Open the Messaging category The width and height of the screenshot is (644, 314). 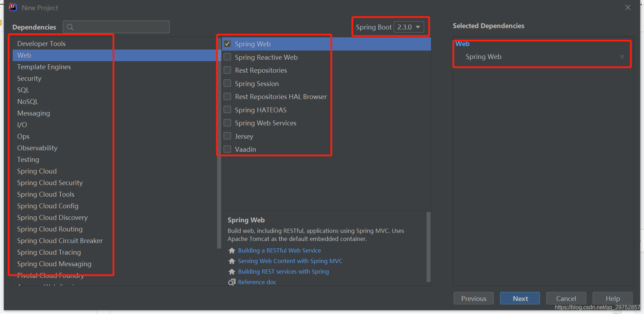(114, 113)
